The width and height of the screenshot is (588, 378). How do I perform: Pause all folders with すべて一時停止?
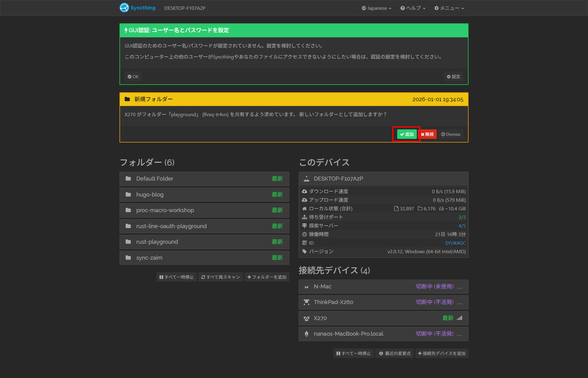[177, 277]
